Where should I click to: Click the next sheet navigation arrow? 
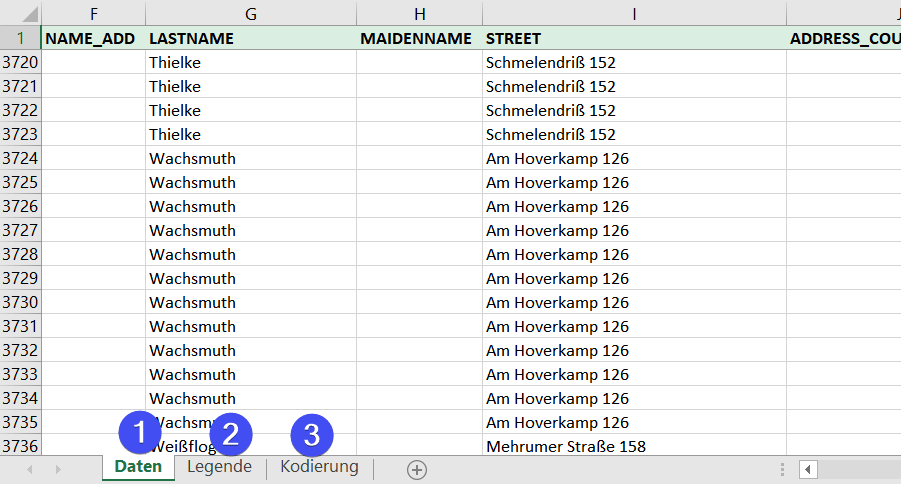click(58, 469)
